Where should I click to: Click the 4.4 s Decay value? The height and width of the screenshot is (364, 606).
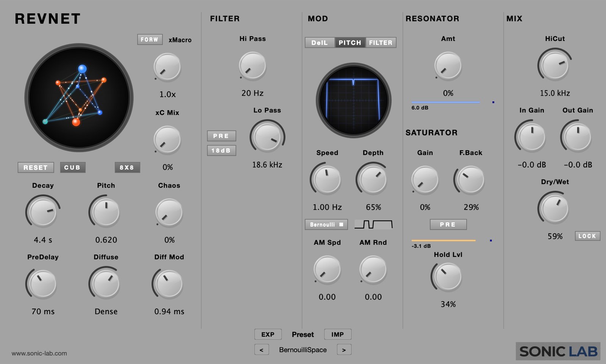(x=43, y=240)
